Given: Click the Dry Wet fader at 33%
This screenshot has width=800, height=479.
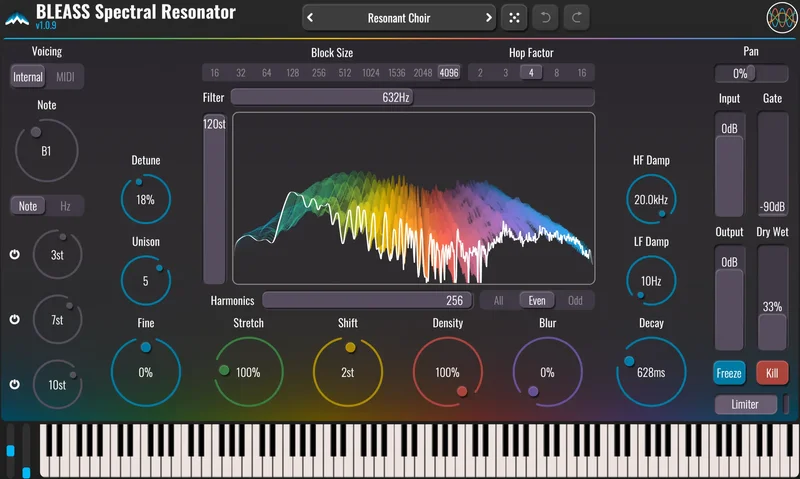Looking at the screenshot, I should [772, 298].
